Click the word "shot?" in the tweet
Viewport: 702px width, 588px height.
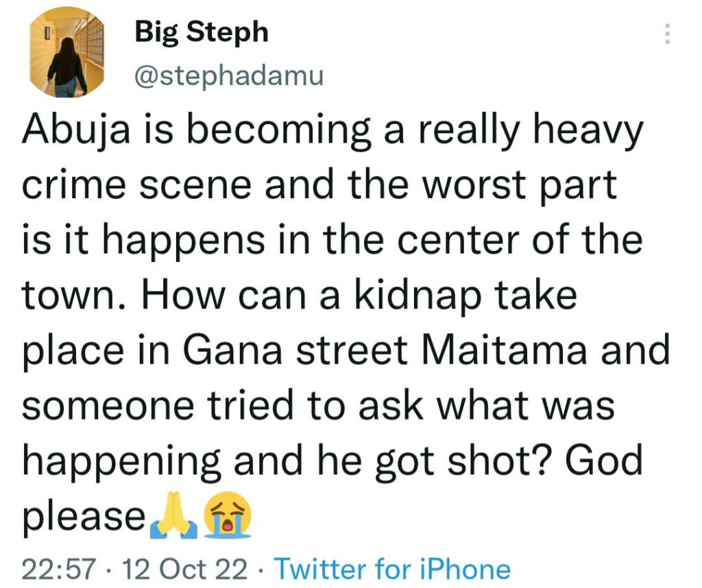(x=513, y=460)
